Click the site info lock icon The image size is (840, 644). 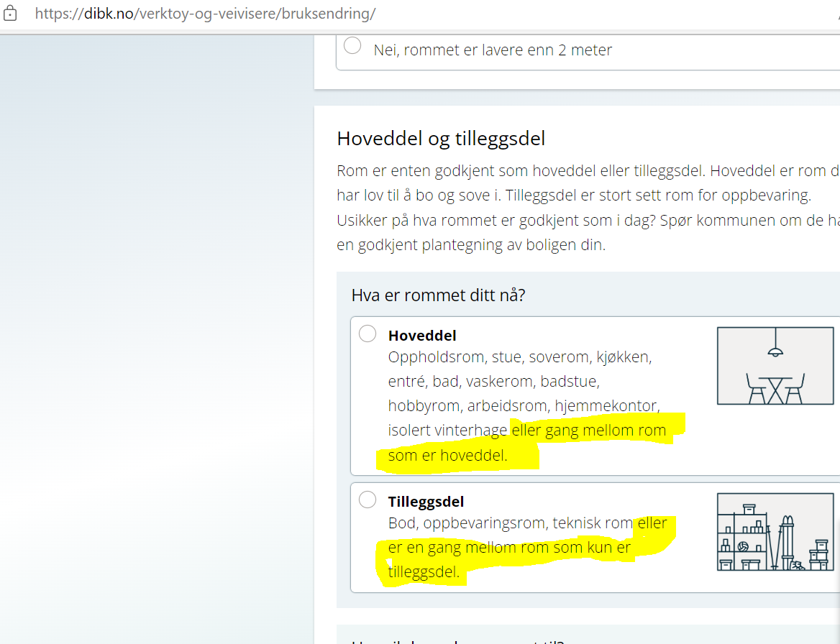coord(11,14)
